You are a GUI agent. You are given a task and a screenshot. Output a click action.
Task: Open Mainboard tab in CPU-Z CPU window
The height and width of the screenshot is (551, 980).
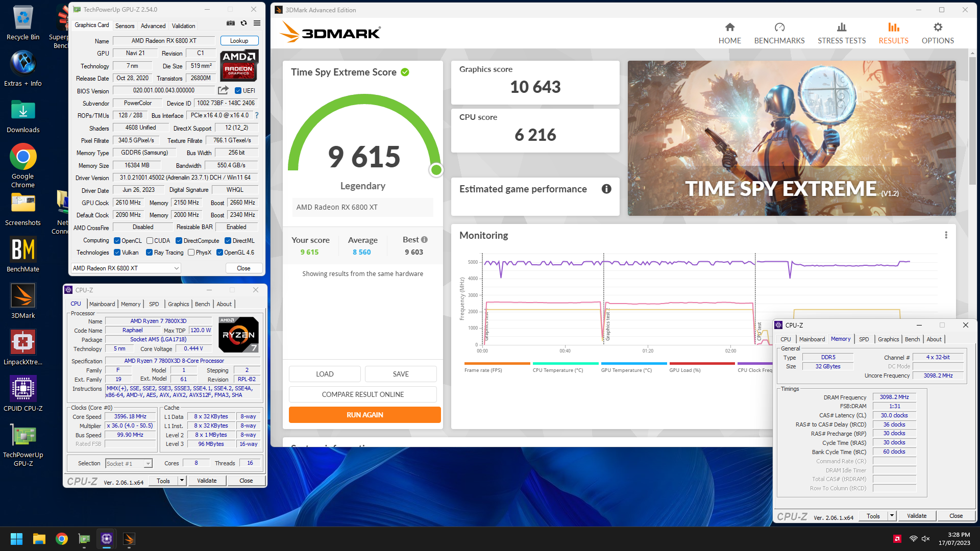pos(102,304)
